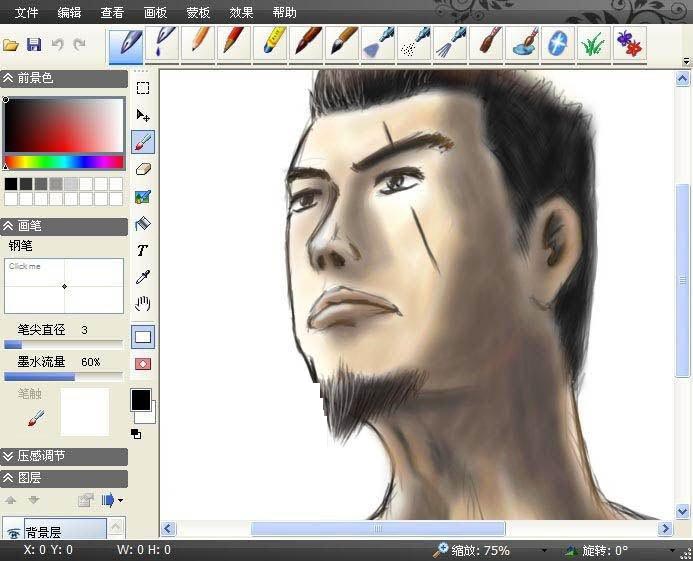This screenshot has width=693, height=561.
Task: Choose the paint bucket fill tool
Action: pyautogui.click(x=143, y=223)
